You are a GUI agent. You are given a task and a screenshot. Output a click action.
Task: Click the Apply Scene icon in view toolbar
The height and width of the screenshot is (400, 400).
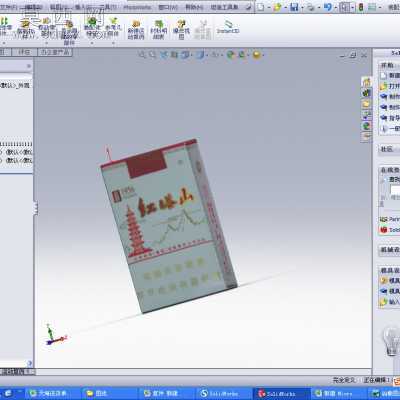[242, 54]
